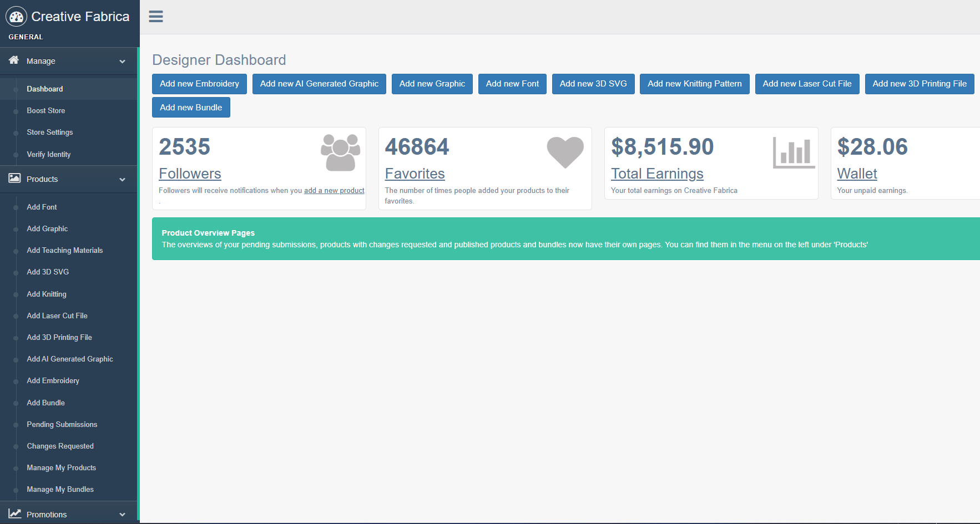The height and width of the screenshot is (524, 980).
Task: Open Manage My Products from sidebar
Action: [62, 468]
